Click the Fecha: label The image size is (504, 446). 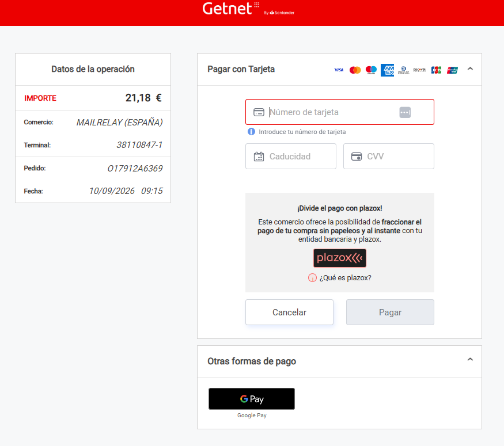[x=33, y=192]
